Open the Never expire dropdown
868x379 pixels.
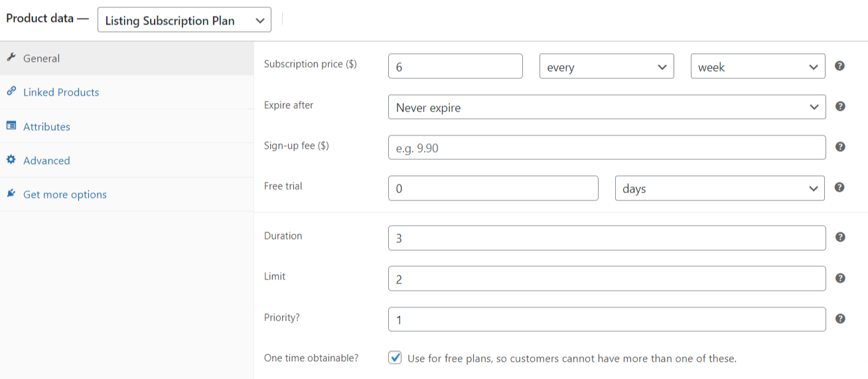pos(607,107)
